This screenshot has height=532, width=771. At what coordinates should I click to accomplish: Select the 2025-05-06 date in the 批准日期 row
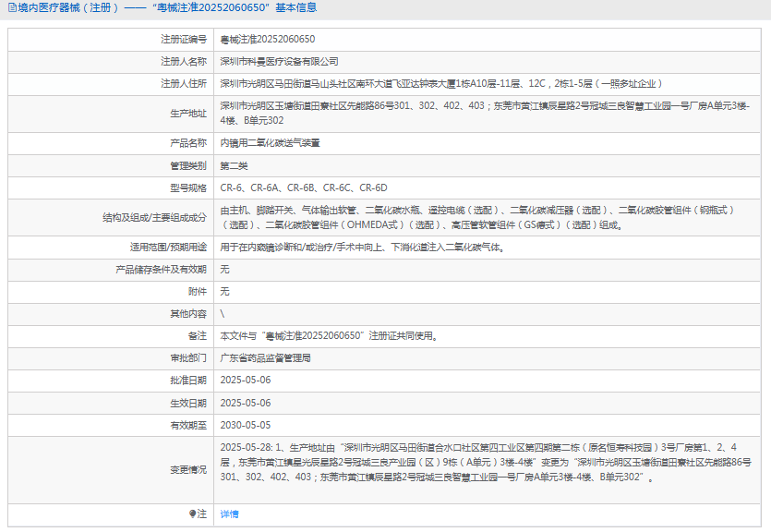(246, 381)
